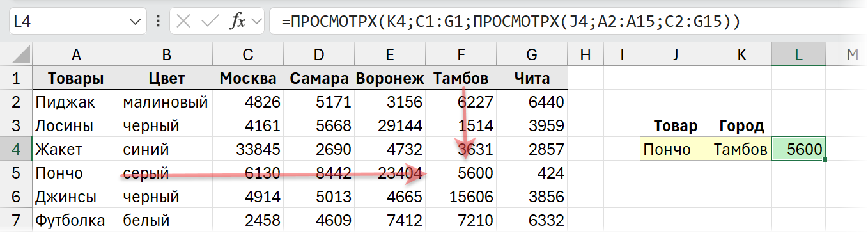Select cell with value 1514
Viewport: 868px width, 233px height.
click(x=460, y=125)
